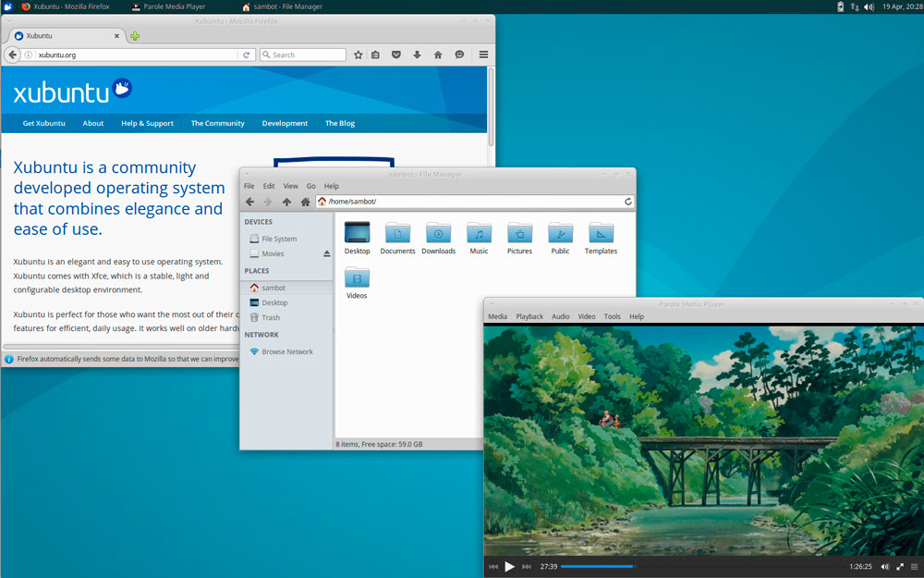This screenshot has height=578, width=924.
Task: Open Firefox bookmarks list icon
Action: click(x=375, y=55)
